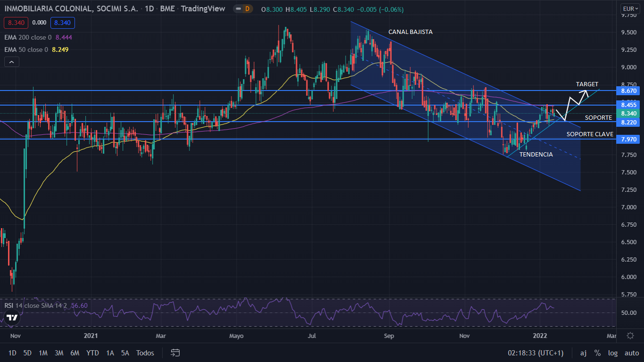Switch to the YTD time range
Screen dimensions: 644x362
point(93,353)
